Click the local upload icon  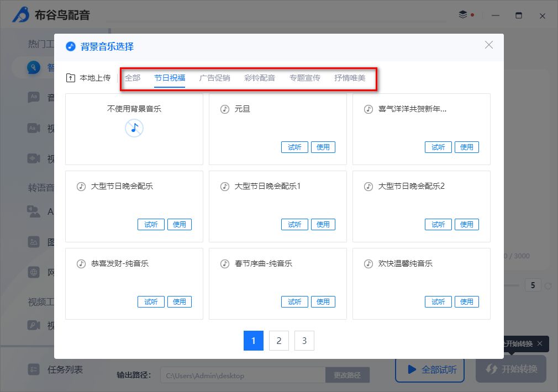pos(71,78)
